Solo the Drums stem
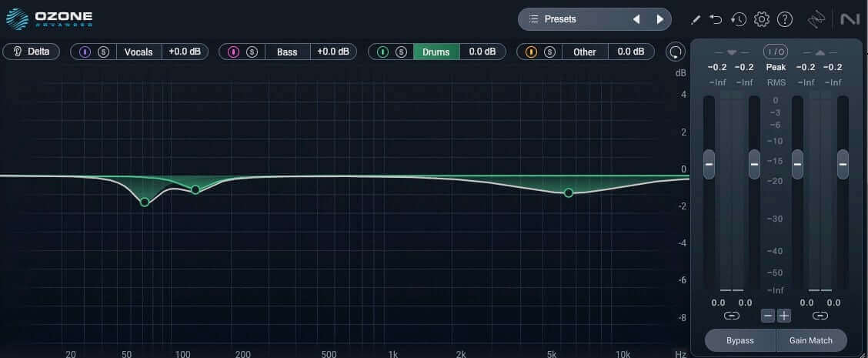Viewport: 868px width, 358px height. coord(401,52)
